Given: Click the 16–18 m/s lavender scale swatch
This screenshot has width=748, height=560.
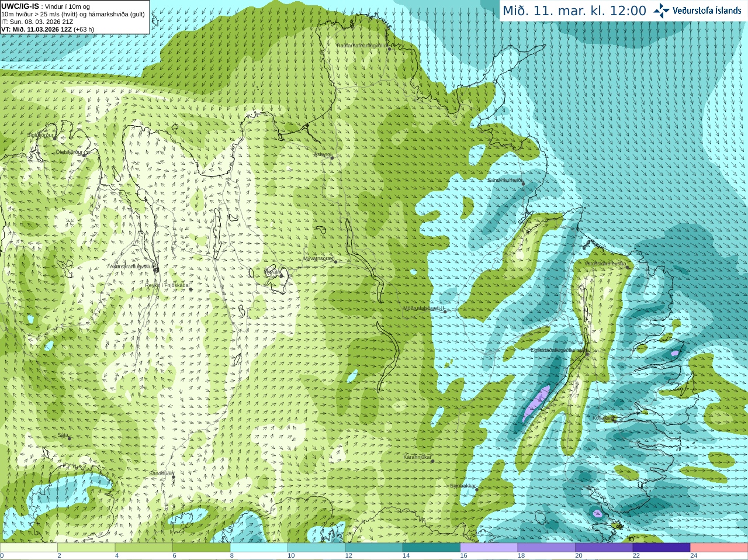Looking at the screenshot, I should click(x=489, y=548).
